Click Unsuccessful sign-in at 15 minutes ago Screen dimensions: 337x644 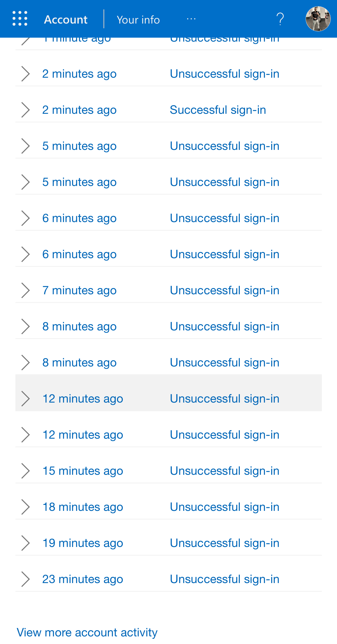point(225,471)
